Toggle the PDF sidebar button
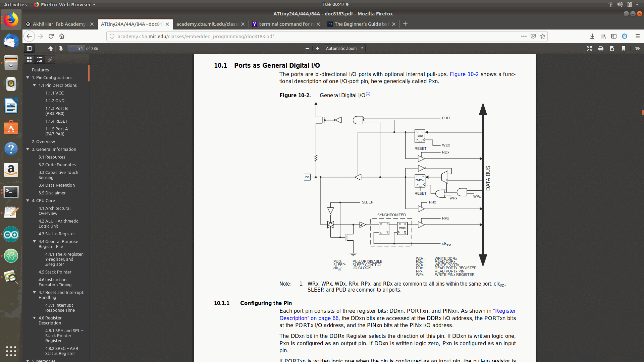 pyautogui.click(x=29, y=49)
